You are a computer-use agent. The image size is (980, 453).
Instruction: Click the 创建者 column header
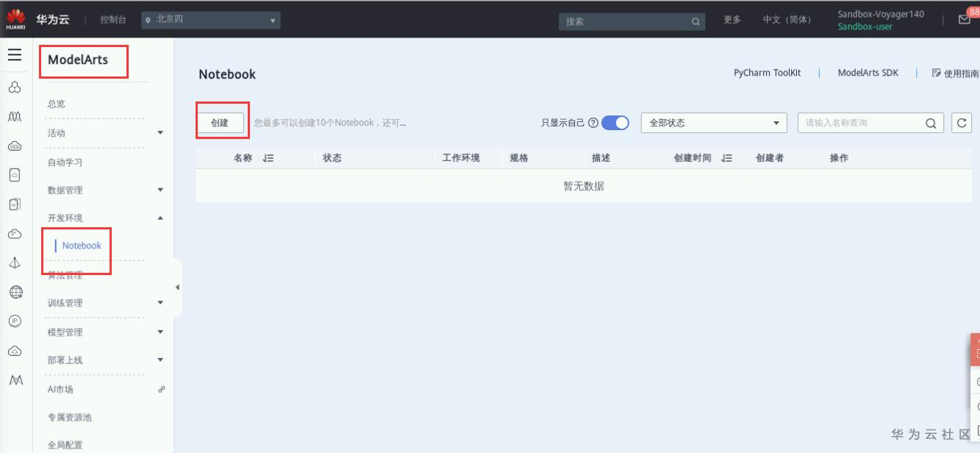770,158
